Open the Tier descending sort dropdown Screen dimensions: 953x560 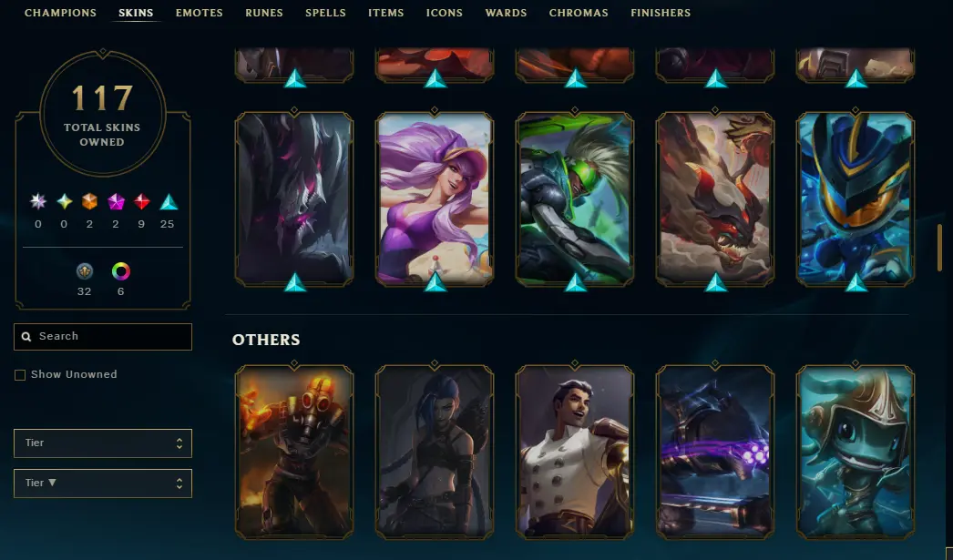point(103,483)
